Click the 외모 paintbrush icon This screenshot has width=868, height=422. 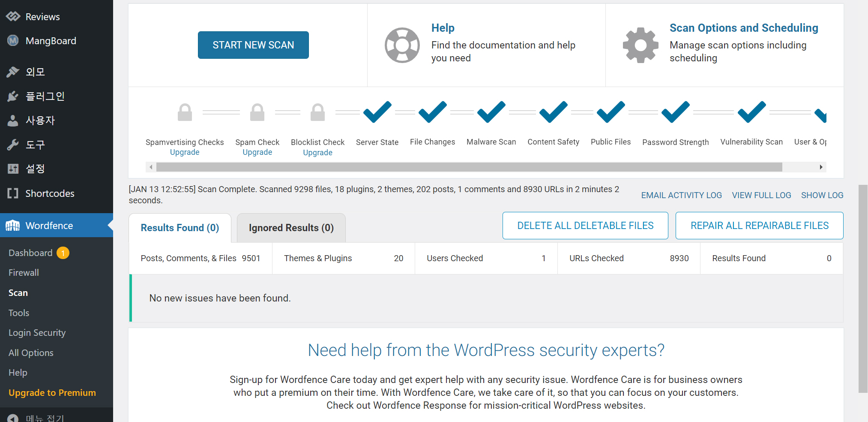[x=13, y=72]
